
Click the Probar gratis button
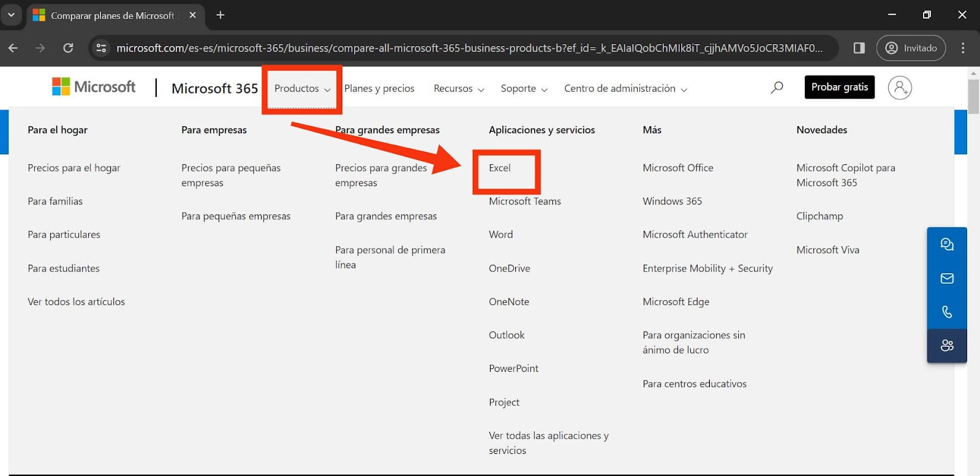coord(839,87)
